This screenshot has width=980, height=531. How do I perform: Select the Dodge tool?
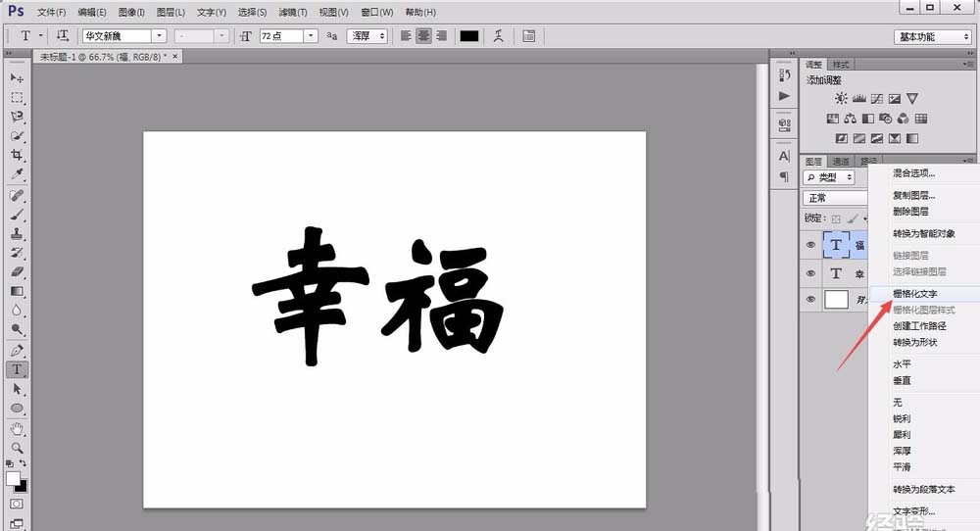17,329
